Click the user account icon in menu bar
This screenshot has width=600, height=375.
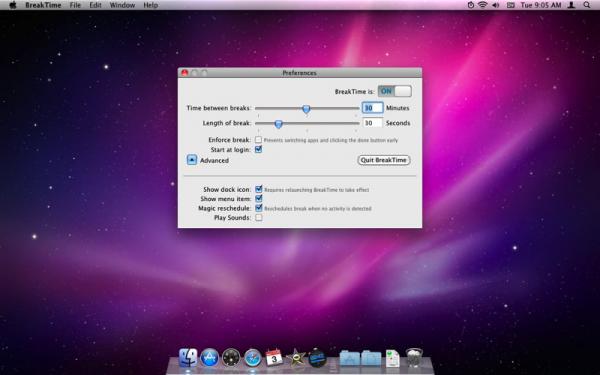point(571,5)
